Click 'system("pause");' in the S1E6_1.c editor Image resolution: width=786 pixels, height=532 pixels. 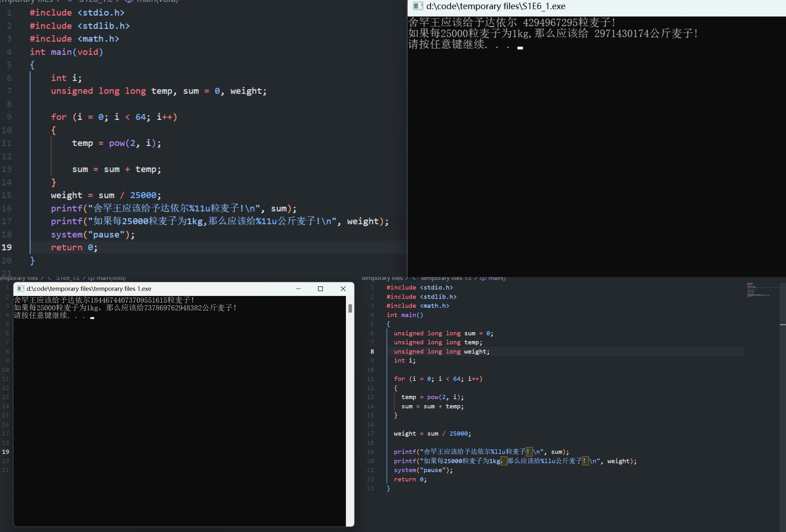tap(93, 234)
